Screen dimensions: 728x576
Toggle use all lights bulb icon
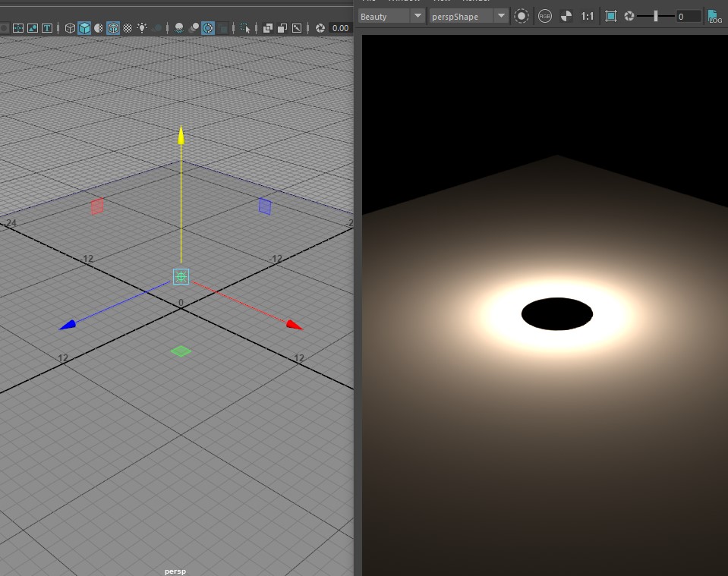(142, 28)
